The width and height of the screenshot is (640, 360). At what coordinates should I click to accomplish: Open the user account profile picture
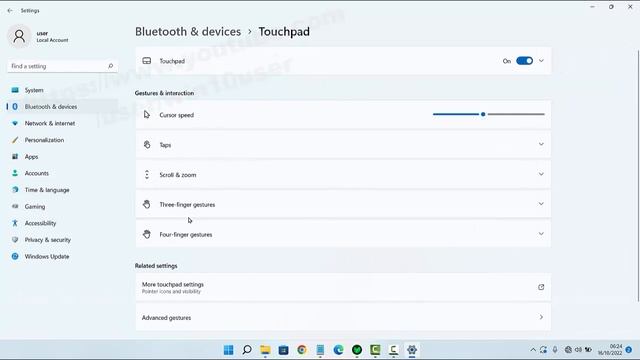19,36
